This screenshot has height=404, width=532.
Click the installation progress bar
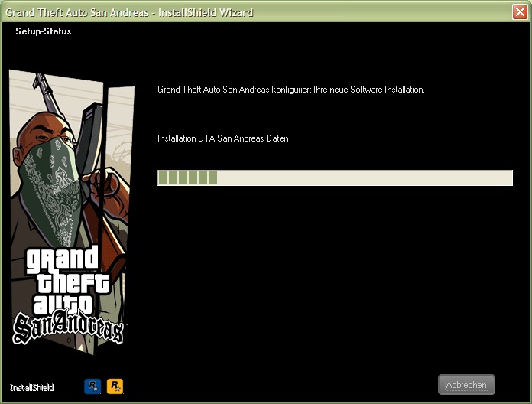[335, 178]
